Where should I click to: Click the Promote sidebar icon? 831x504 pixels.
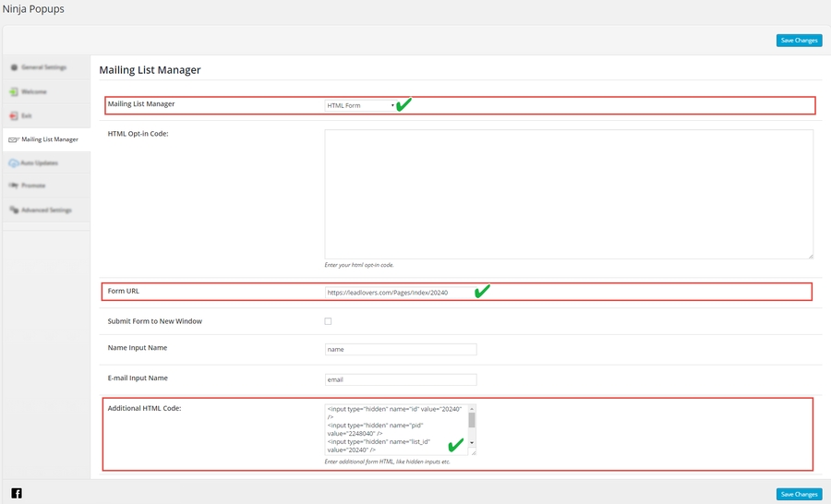pos(14,186)
